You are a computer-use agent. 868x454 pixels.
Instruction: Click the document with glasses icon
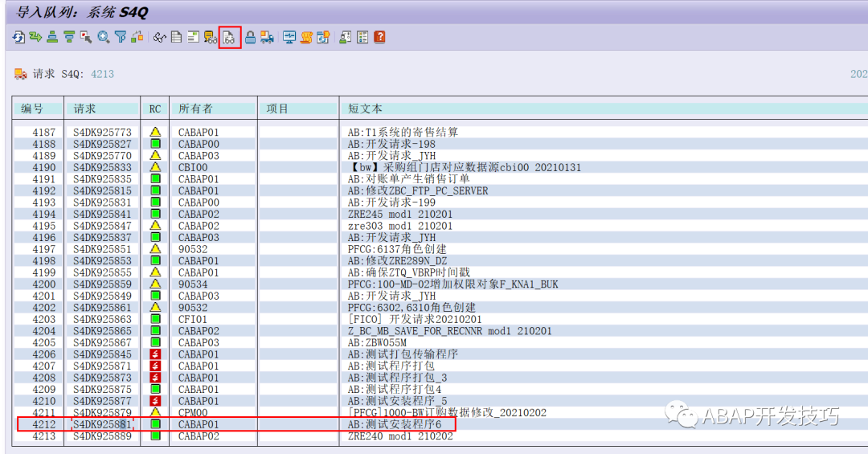click(229, 37)
